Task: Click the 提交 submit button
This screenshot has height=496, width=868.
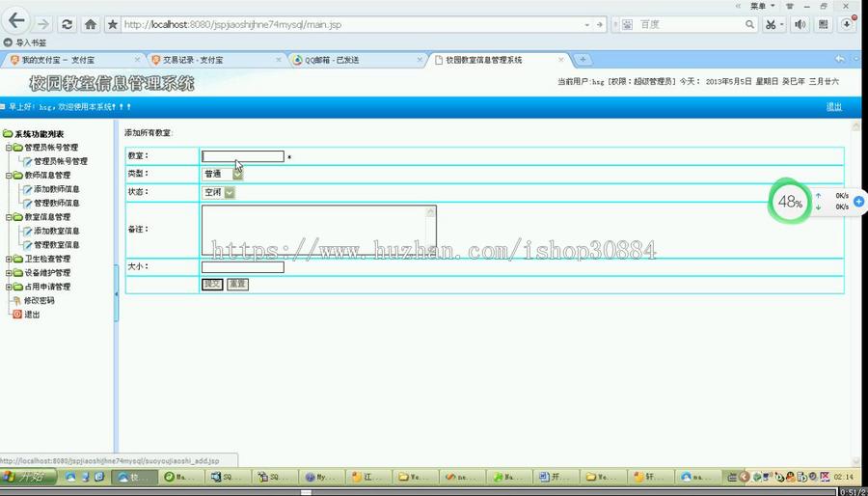Action: 212,284
